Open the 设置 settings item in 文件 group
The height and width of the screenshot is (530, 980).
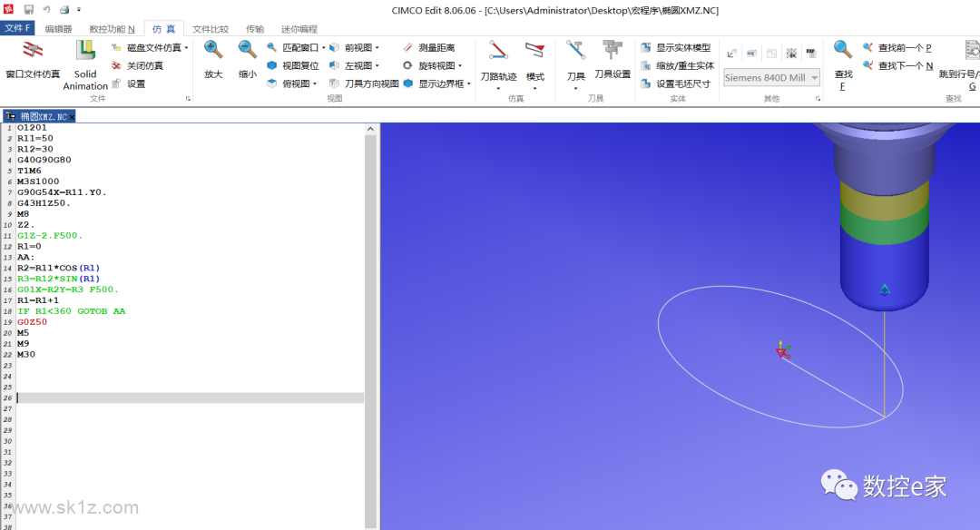coord(129,83)
